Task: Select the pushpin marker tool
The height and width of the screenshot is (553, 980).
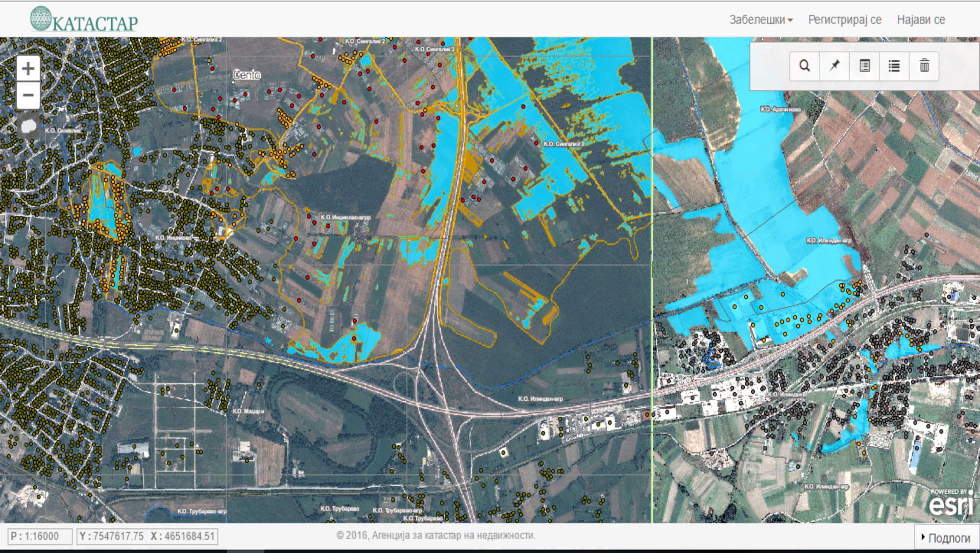Action: click(x=835, y=66)
